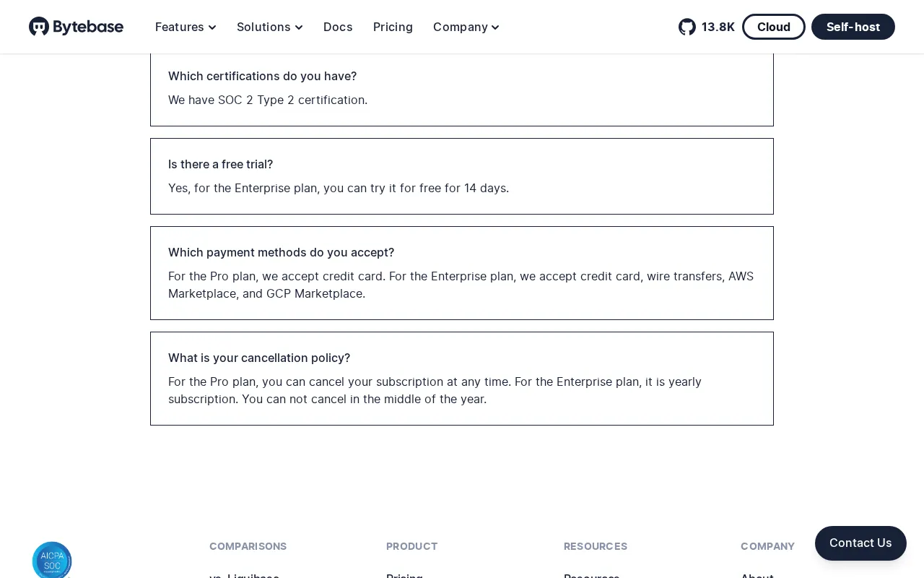The image size is (924, 578).
Task: Click the COMPANY footer heading
Action: [767, 546]
